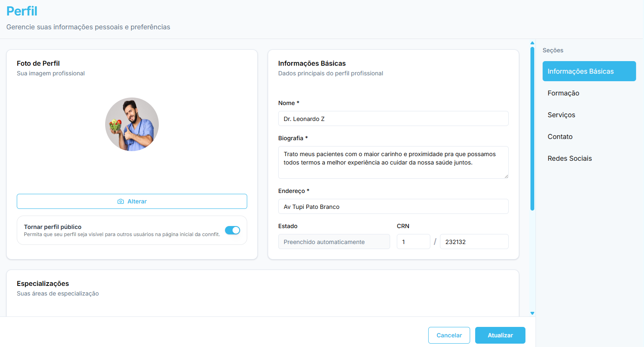
Task: Click the blue vertical scrollbar thumb
Action: click(532, 128)
